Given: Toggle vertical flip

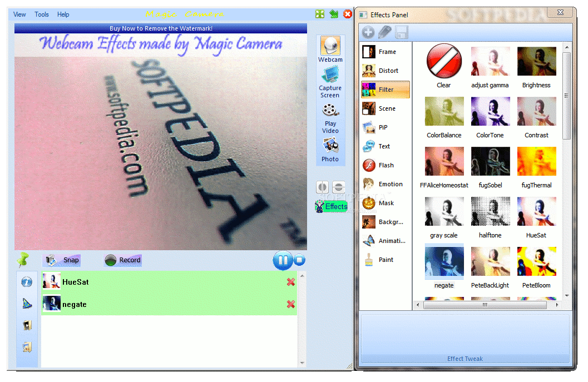Looking at the screenshot, I should [339, 187].
